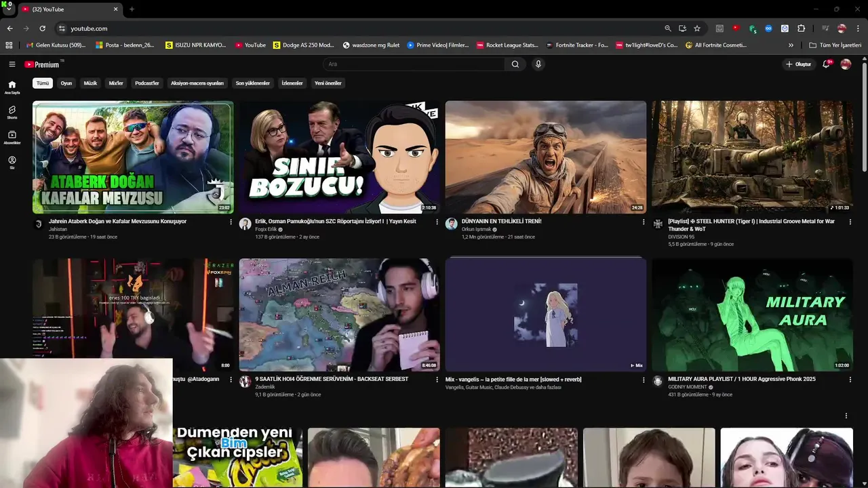Open ISUZU NPR KAMYO... bookmark
The width and height of the screenshot is (868, 488).
tap(195, 45)
